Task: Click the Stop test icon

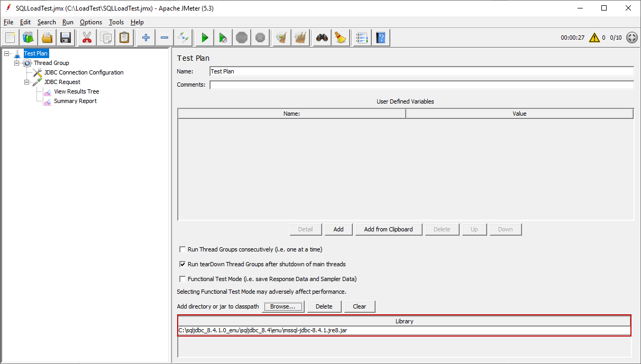Action: coord(242,38)
